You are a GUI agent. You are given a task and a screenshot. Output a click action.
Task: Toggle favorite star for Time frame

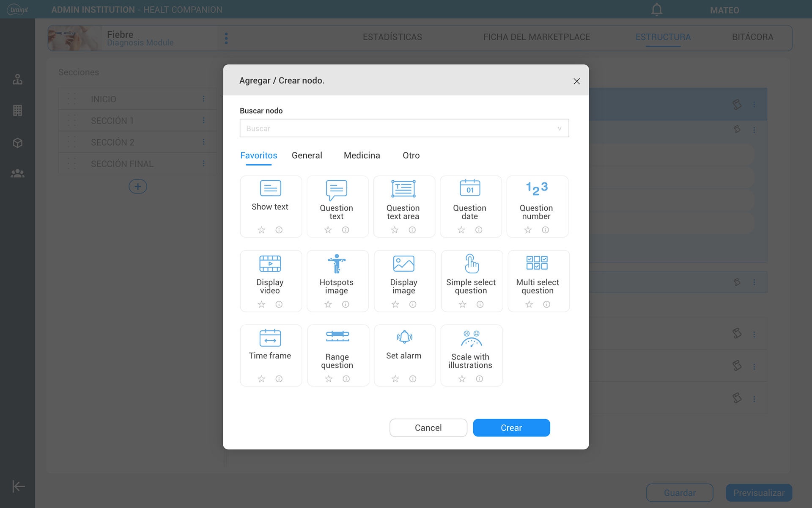tap(261, 379)
